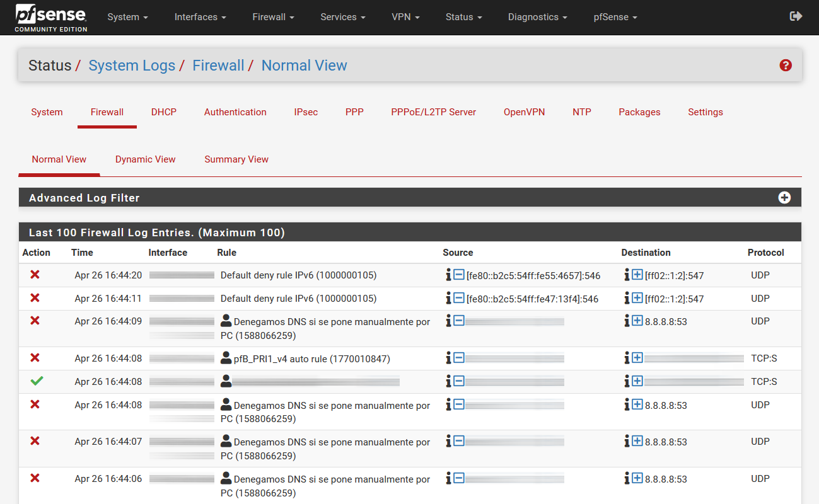
Task: Click the red block action icon in the 16:44:20 row
Action: (35, 275)
